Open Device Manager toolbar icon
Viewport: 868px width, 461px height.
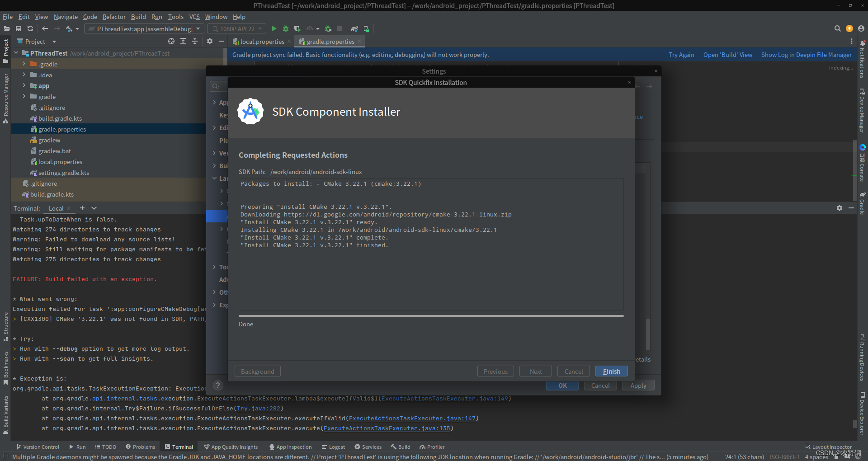(366, 28)
